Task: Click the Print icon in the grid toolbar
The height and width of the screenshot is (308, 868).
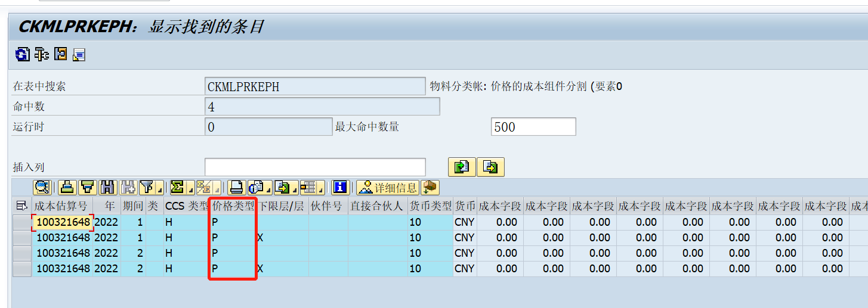Action: point(237,188)
